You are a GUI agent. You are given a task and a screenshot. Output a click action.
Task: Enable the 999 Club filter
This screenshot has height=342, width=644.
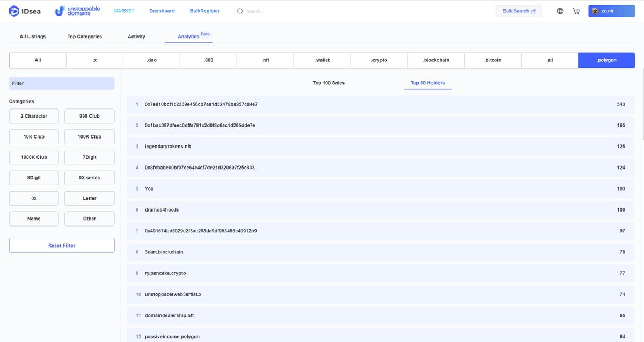pos(89,116)
